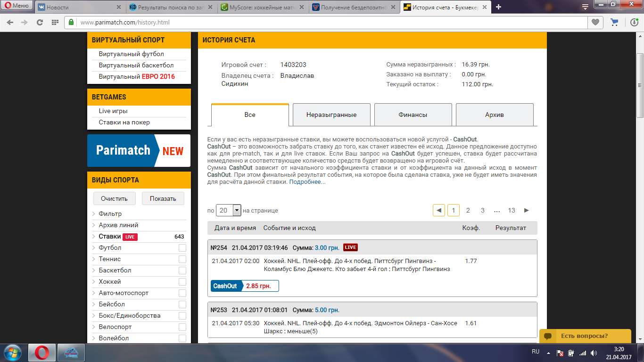Switch to the Финансы tab
Screen dimensions: 644x362
[x=413, y=115]
